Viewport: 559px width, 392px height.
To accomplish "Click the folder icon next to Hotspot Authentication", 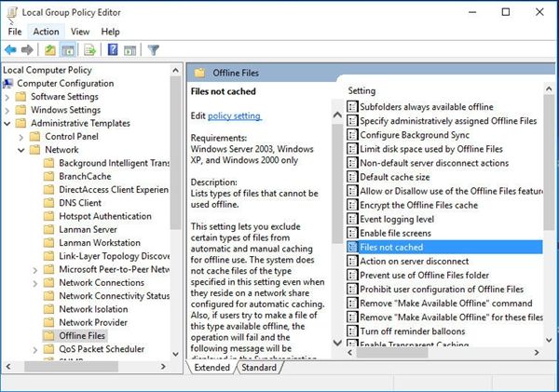I will pyautogui.click(x=48, y=216).
